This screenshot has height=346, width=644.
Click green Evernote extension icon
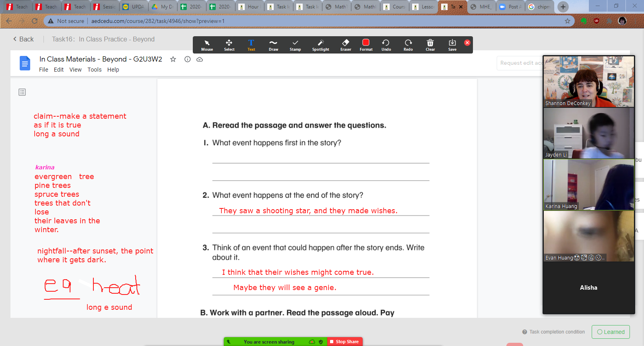(584, 21)
